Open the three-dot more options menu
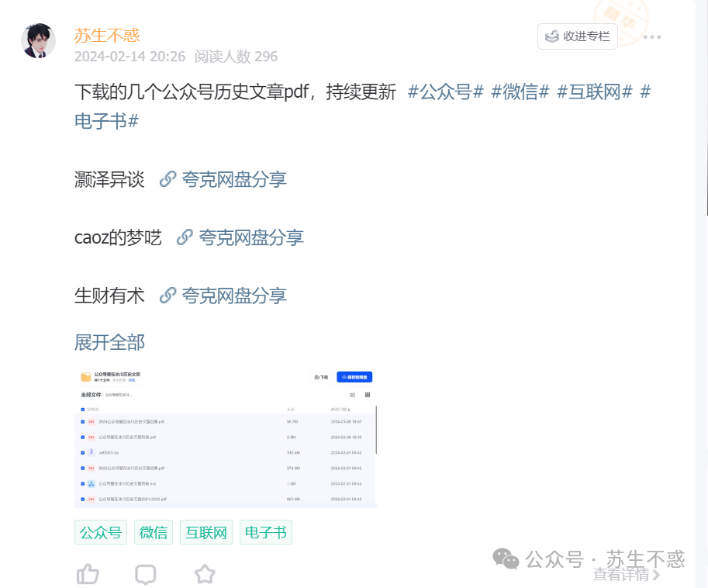The image size is (708, 588). tap(652, 37)
